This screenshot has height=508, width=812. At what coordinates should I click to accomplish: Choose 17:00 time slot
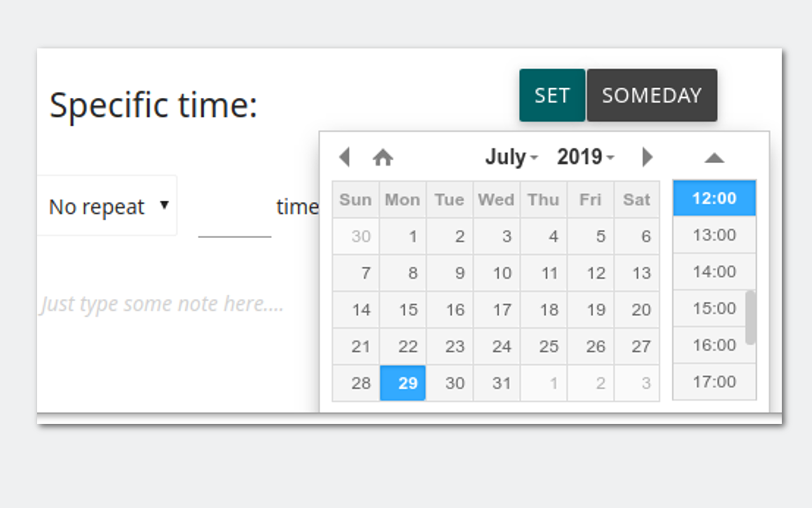[x=714, y=382]
